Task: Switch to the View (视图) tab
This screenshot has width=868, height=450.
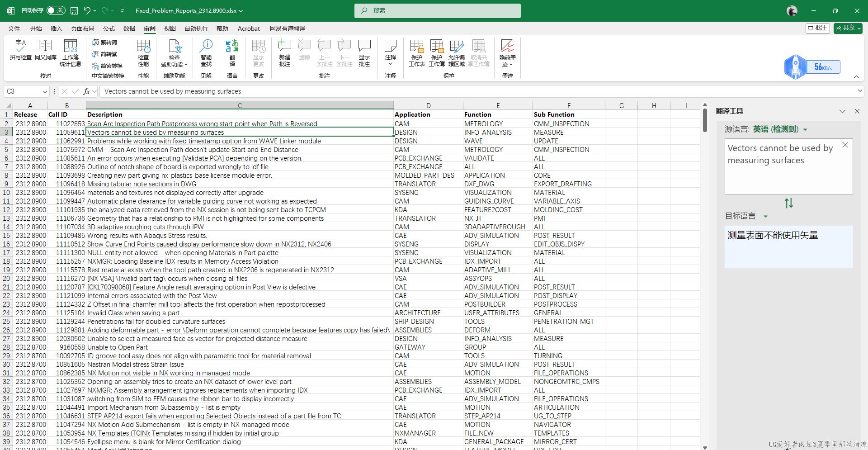Action: [x=170, y=28]
